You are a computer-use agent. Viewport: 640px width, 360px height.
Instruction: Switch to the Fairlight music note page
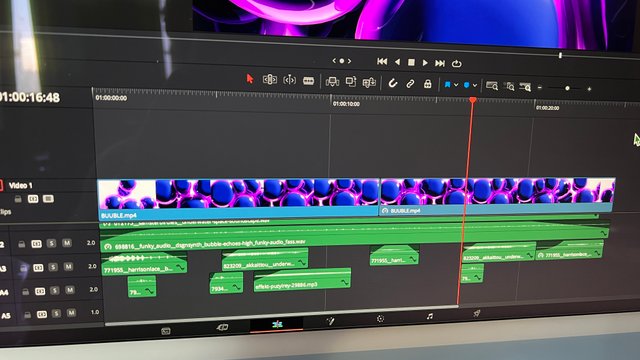(x=429, y=316)
